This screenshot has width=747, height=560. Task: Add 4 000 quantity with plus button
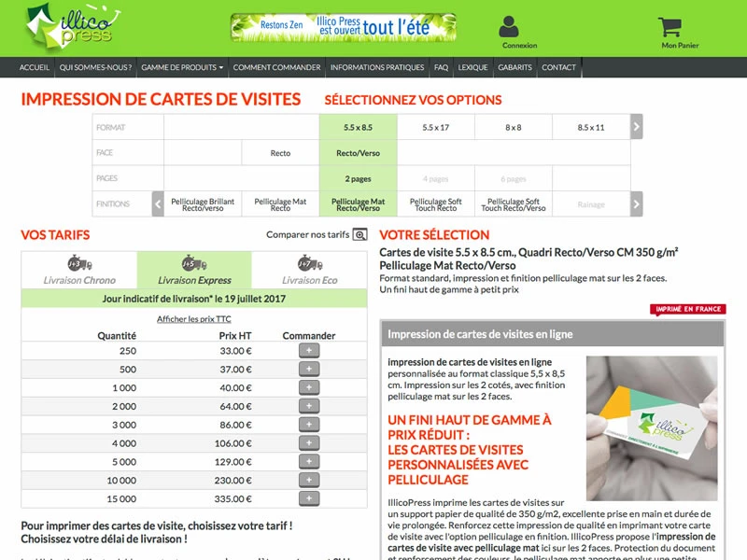[309, 442]
